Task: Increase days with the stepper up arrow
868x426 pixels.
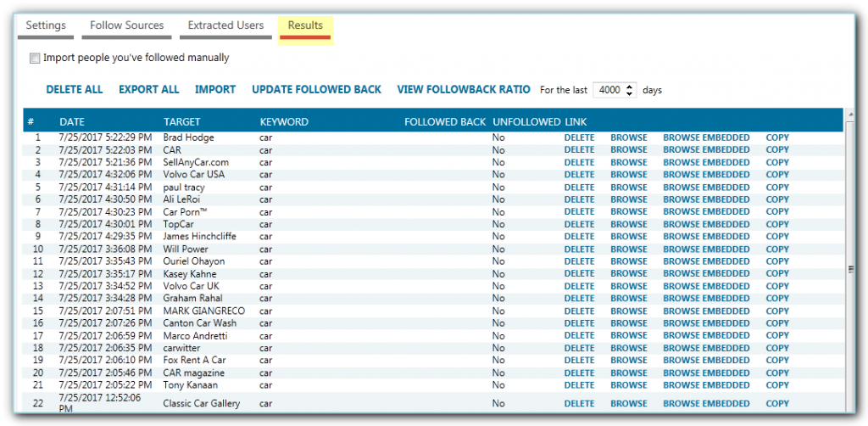Action: 630,87
